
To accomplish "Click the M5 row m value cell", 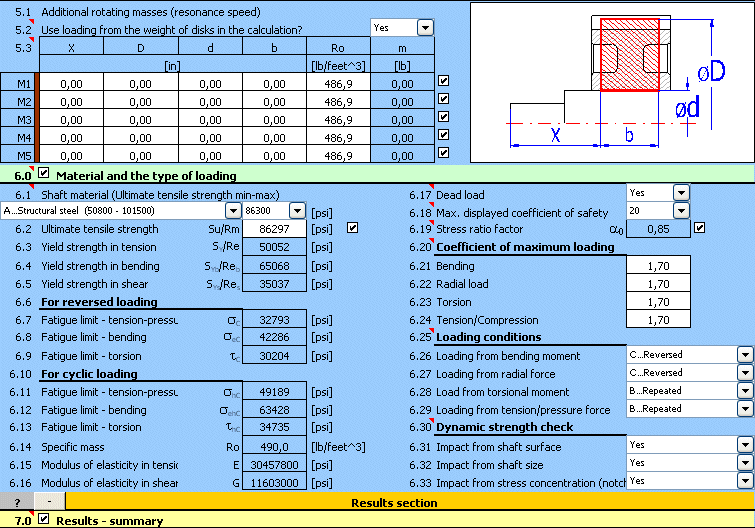I will pyautogui.click(x=402, y=155).
